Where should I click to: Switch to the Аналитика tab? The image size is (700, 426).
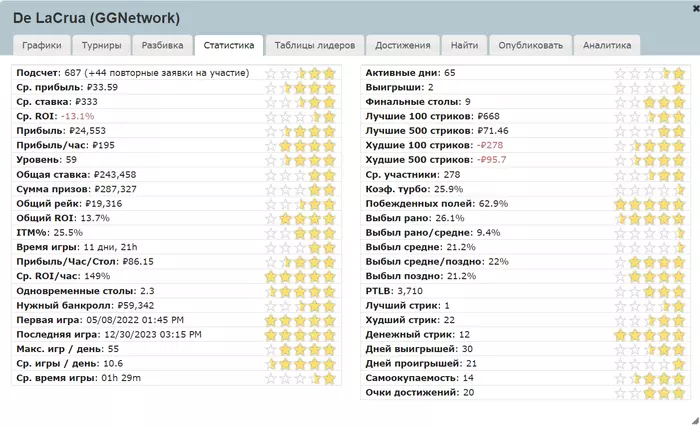607,45
